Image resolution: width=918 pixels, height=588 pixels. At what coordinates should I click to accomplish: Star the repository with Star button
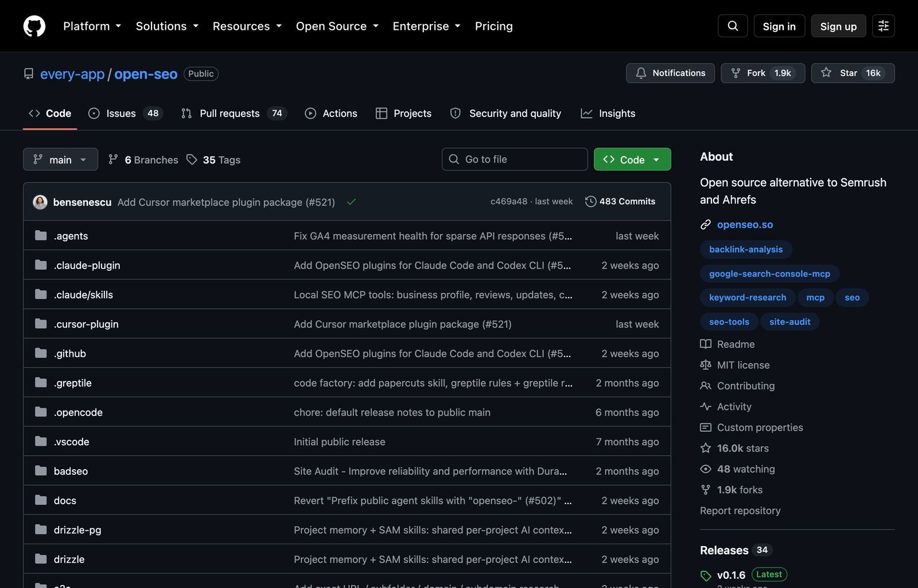point(853,73)
